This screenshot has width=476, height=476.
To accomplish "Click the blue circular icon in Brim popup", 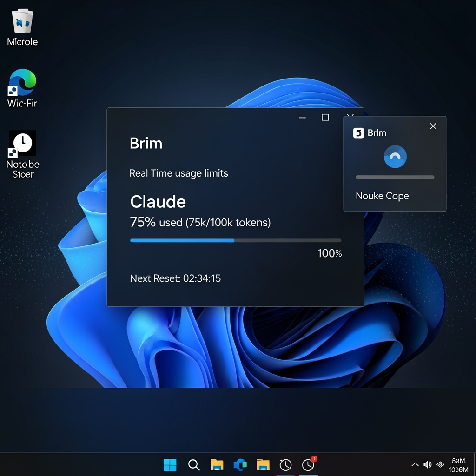I will [395, 157].
